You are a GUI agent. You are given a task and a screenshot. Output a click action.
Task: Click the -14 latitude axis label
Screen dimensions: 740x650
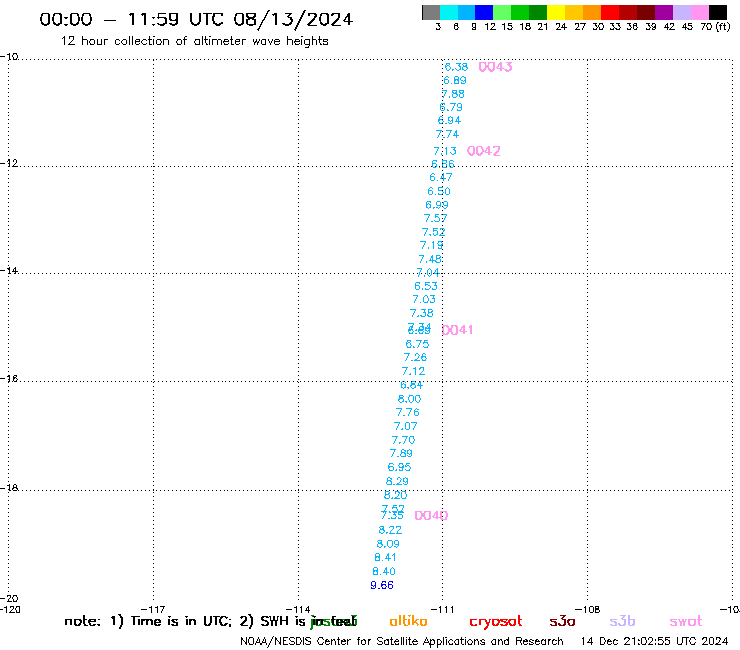(x=9, y=271)
